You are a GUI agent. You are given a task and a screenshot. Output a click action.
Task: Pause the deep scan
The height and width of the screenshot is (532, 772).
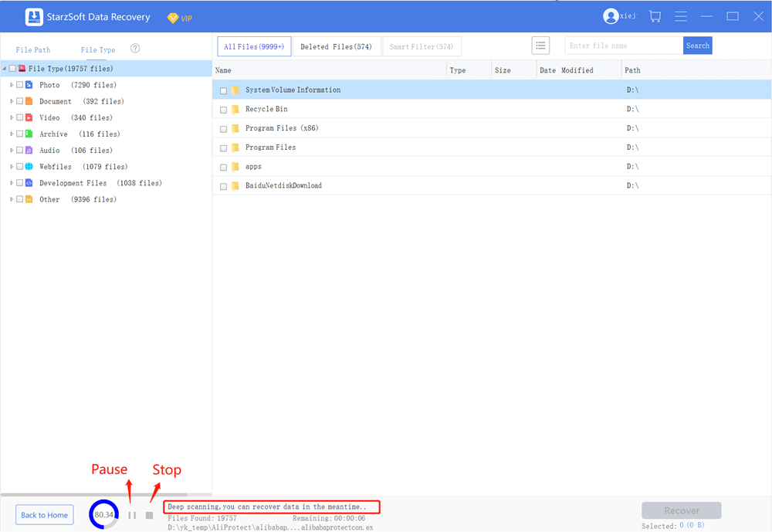click(x=132, y=515)
